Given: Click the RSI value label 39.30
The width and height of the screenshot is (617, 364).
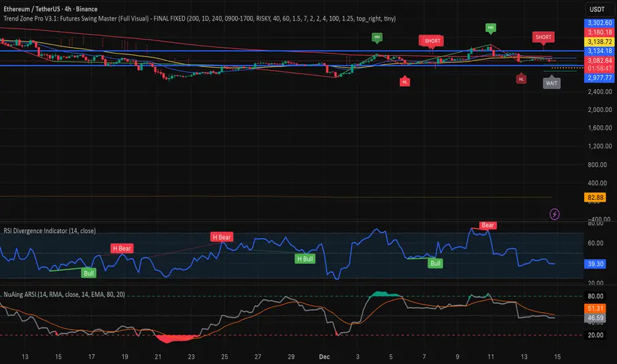Looking at the screenshot, I should pos(598,263).
